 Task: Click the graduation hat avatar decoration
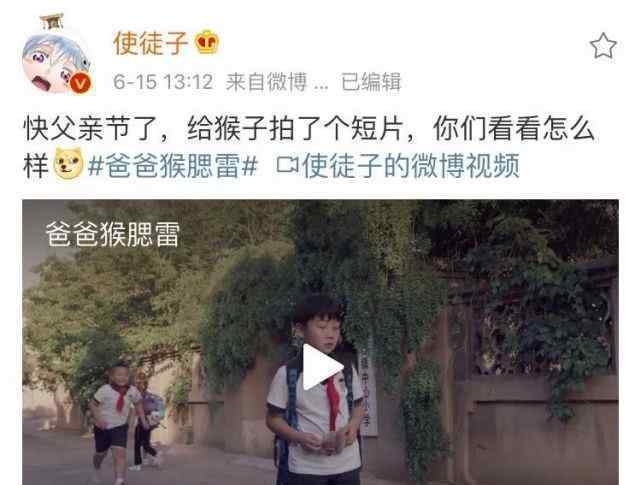pyautogui.click(x=52, y=22)
